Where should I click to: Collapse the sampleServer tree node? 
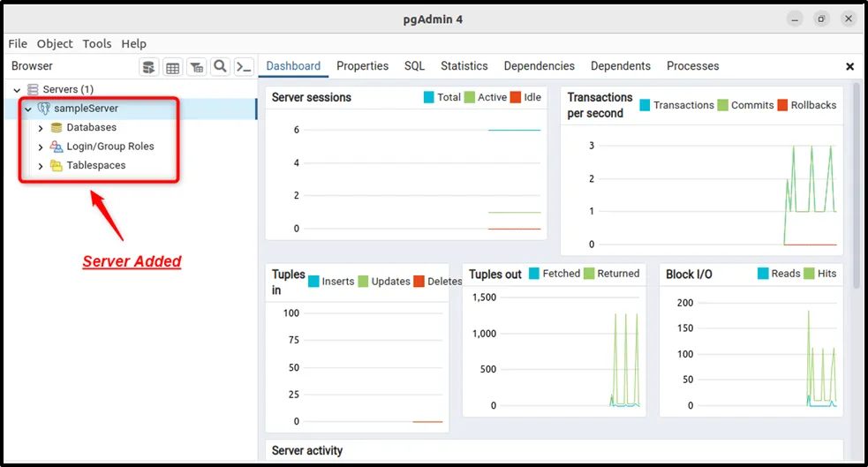28,109
